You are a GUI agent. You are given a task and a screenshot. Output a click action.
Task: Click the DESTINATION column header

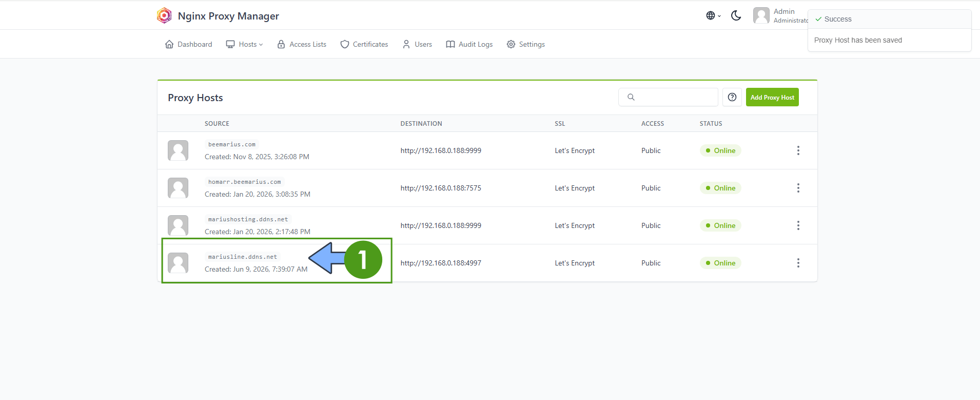click(x=421, y=124)
